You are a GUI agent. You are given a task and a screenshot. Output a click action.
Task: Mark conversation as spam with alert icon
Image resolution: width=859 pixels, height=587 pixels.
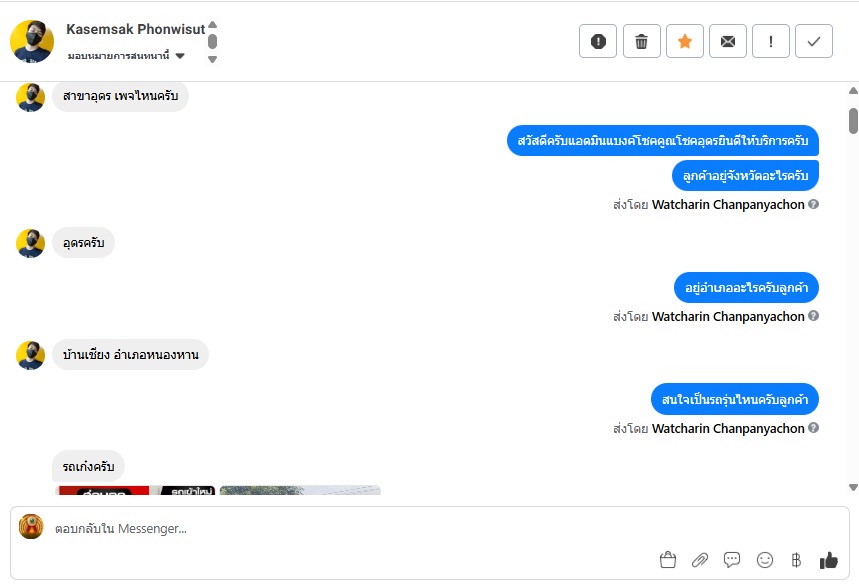598,41
